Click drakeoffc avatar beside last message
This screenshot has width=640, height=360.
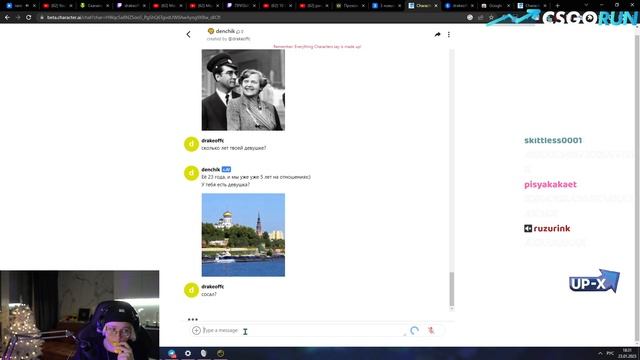pyautogui.click(x=191, y=290)
